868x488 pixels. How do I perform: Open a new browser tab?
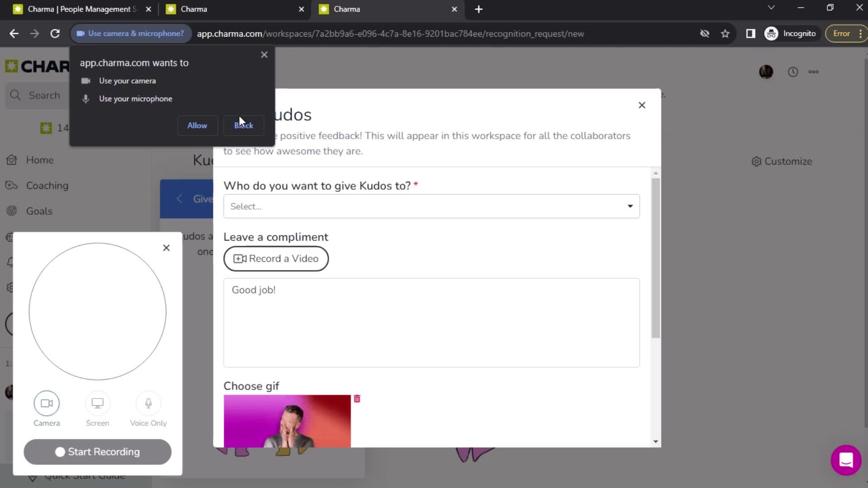click(x=479, y=9)
